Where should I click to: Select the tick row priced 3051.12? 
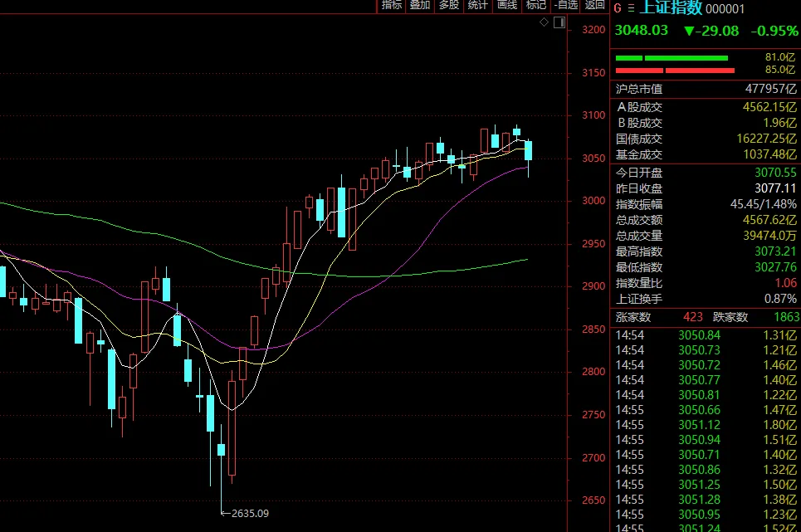[706, 425]
